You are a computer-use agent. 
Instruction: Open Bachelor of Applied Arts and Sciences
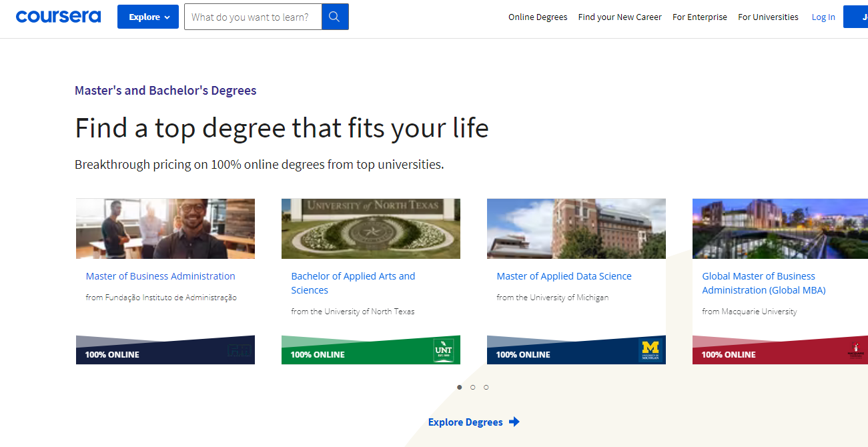pos(353,283)
